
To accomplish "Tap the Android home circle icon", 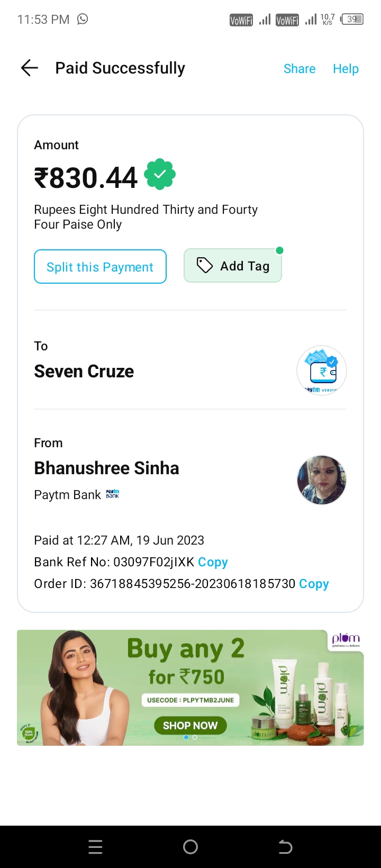I will coord(190,847).
